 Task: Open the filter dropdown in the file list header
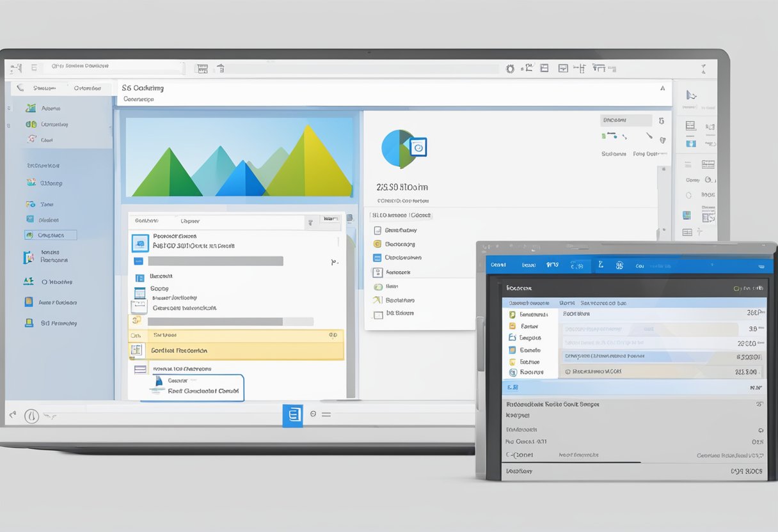[x=311, y=221]
